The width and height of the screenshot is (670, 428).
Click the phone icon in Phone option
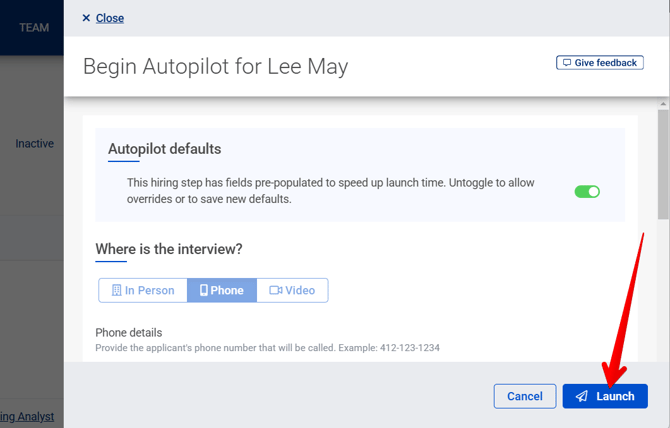pos(204,291)
